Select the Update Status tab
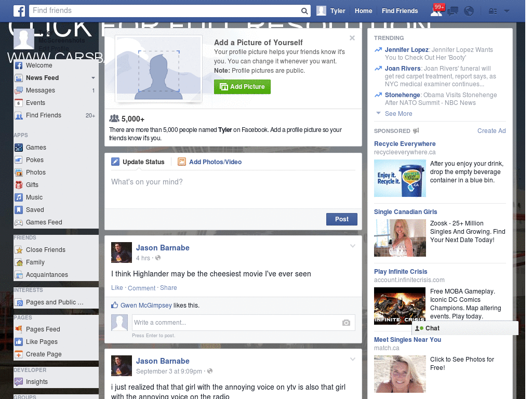 [138, 162]
